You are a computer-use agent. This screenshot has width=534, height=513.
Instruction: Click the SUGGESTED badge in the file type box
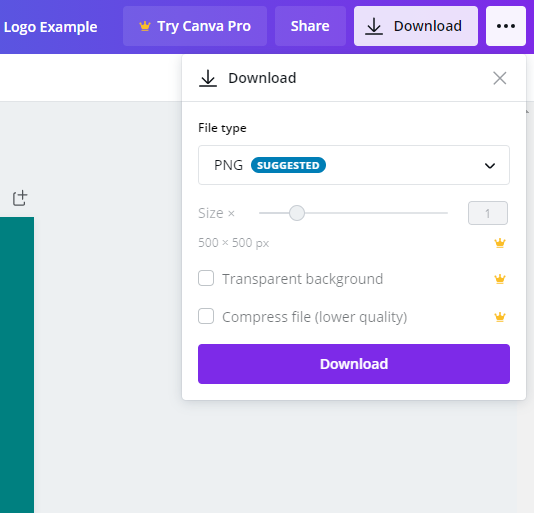288,165
